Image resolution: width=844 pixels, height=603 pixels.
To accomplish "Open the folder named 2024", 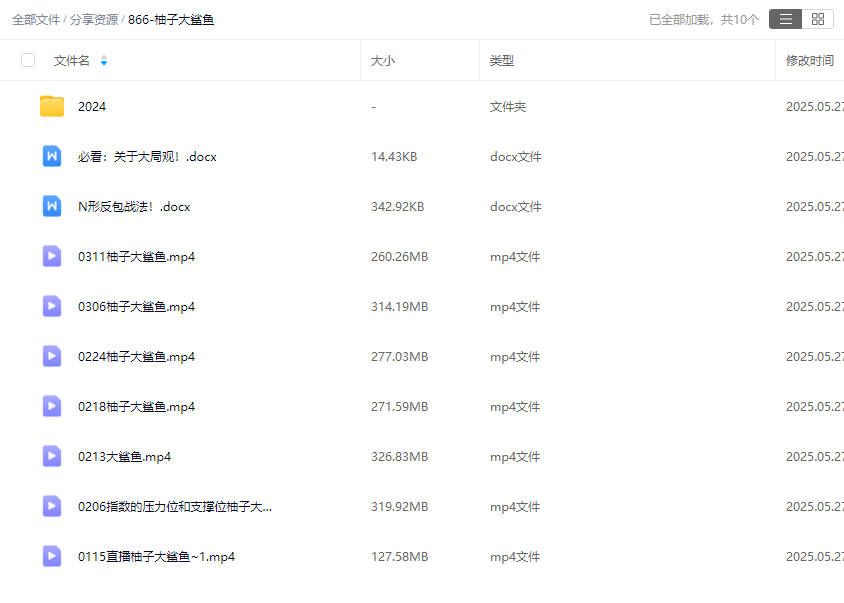I will [92, 107].
